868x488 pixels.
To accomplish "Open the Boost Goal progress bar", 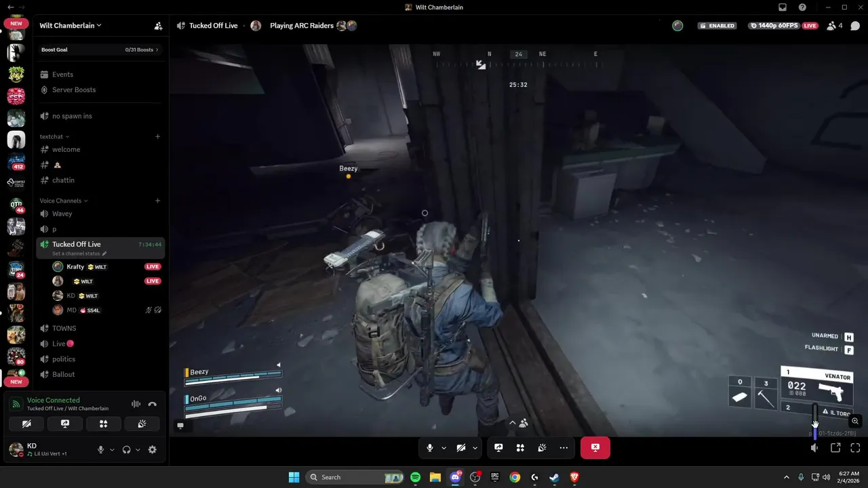I will coord(100,49).
